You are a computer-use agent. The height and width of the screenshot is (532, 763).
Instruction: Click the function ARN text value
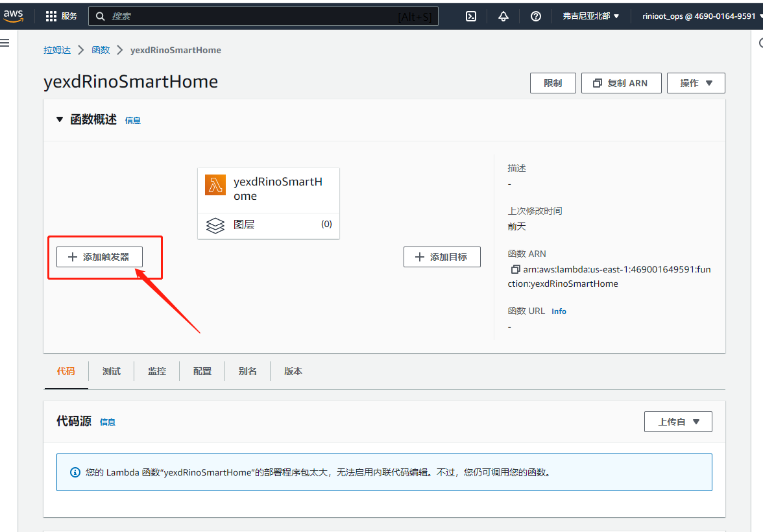[610, 276]
